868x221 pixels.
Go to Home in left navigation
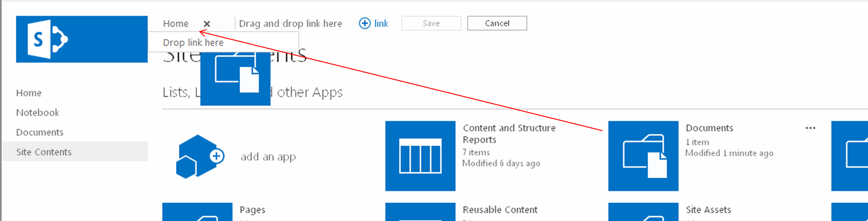tap(29, 93)
